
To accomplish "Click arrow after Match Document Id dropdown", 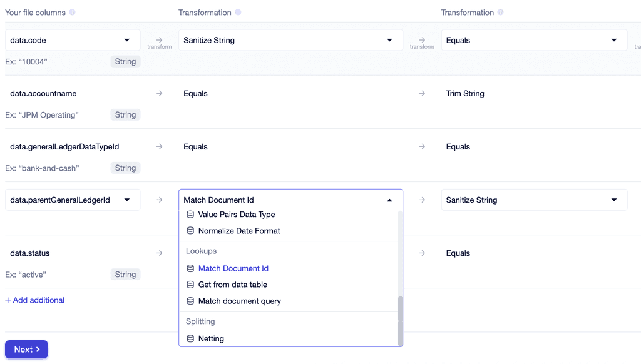I will pos(422,200).
